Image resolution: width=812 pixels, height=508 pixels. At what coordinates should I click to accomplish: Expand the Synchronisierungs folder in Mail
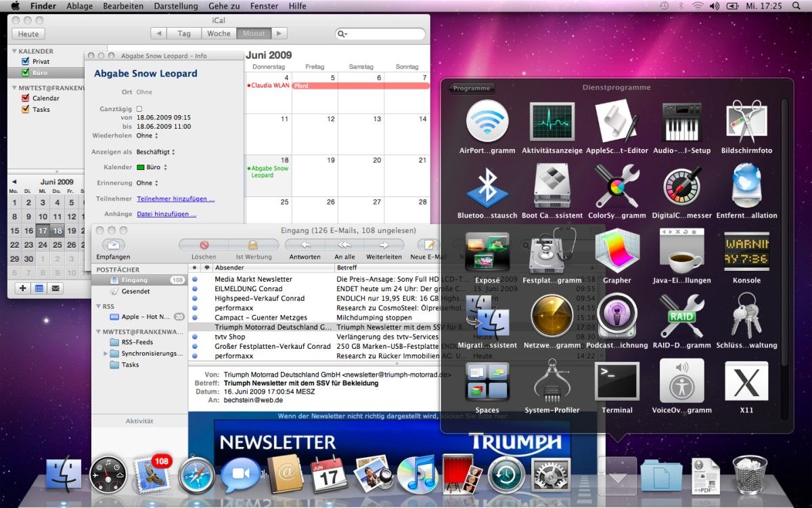pyautogui.click(x=106, y=354)
